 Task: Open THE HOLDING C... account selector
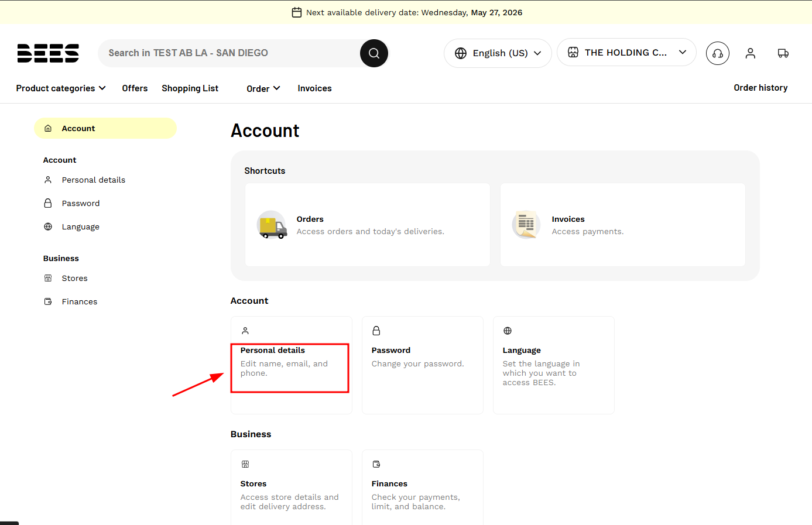[626, 52]
